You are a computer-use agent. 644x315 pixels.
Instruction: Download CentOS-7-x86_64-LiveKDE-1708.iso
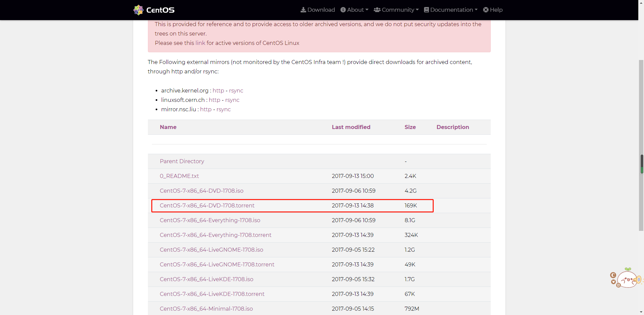[207, 279]
